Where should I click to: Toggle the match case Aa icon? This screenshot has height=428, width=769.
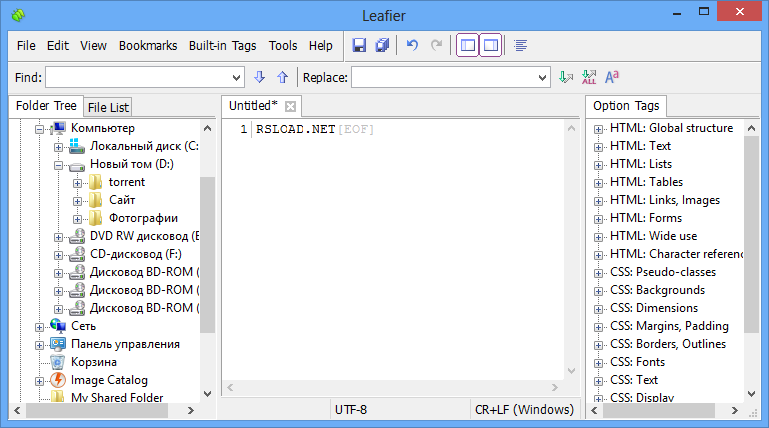point(612,77)
